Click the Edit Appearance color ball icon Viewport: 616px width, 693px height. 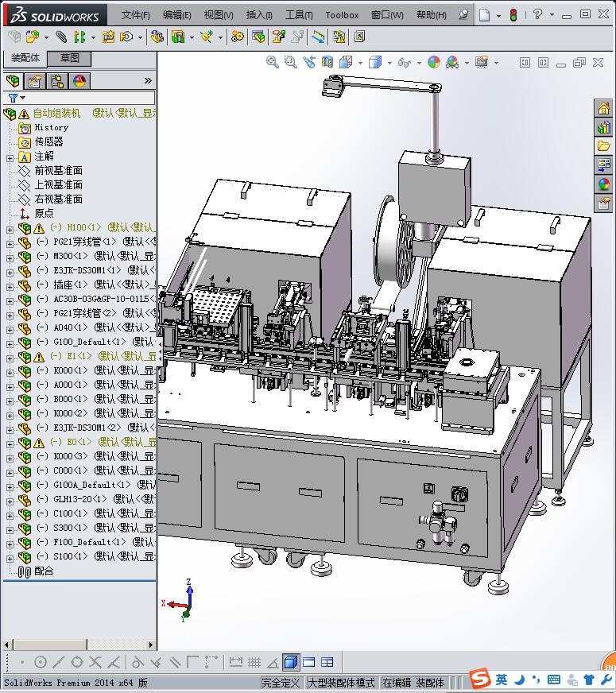pos(434,62)
